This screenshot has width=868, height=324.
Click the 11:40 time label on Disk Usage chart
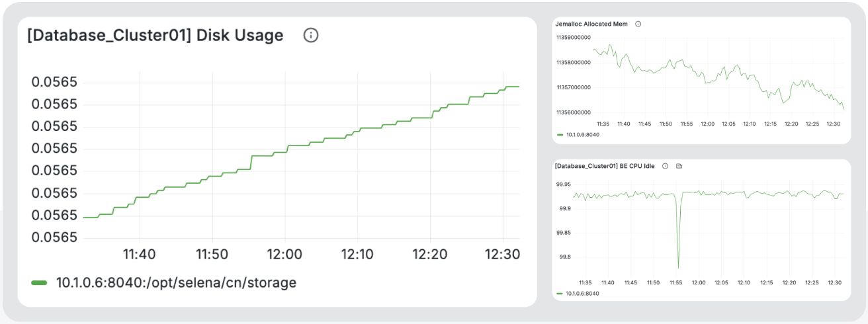pos(139,254)
